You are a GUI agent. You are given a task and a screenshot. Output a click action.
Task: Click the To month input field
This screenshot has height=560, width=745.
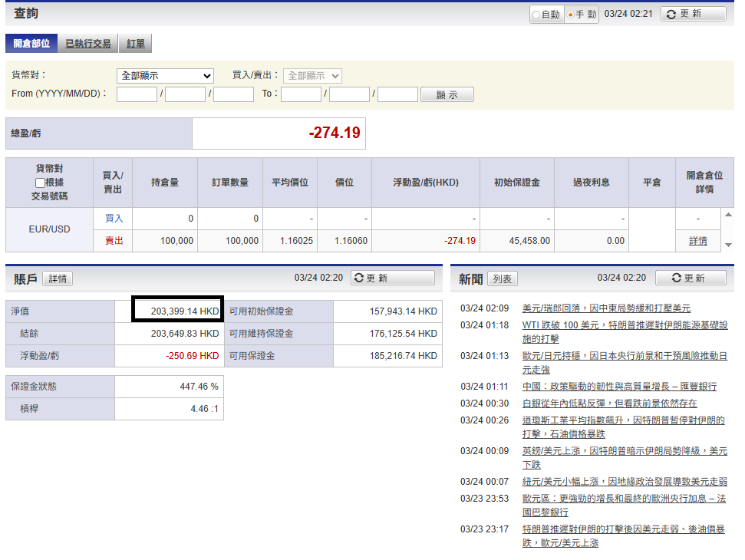[x=350, y=94]
